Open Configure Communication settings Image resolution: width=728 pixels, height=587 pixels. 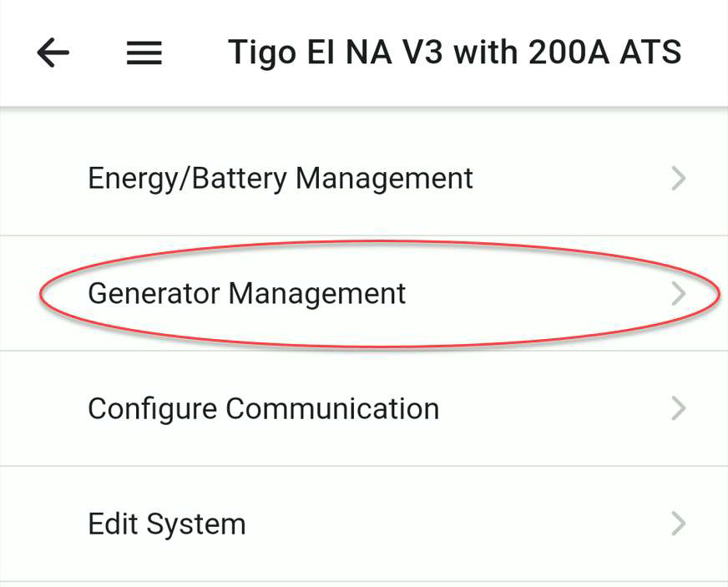(x=364, y=408)
